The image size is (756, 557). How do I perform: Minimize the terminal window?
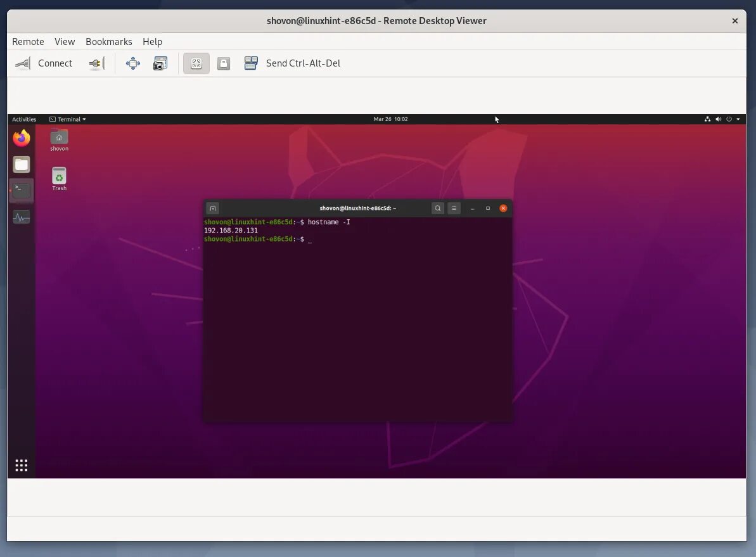point(473,208)
